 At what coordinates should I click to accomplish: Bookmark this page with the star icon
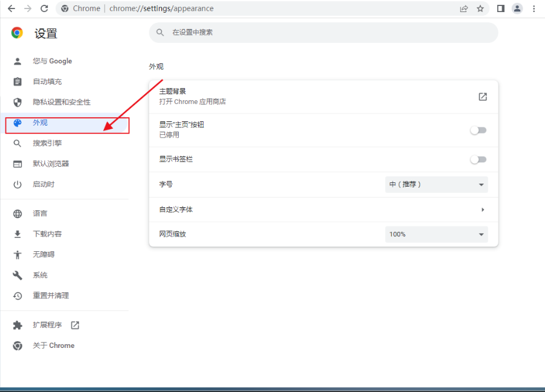480,8
